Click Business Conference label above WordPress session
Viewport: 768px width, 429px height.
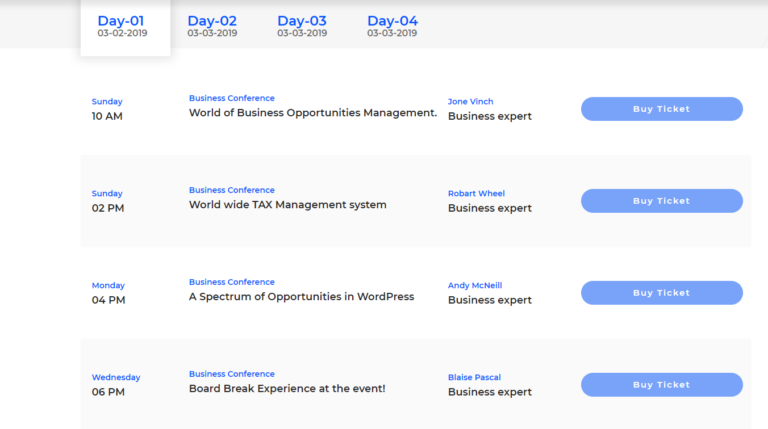tap(231, 282)
